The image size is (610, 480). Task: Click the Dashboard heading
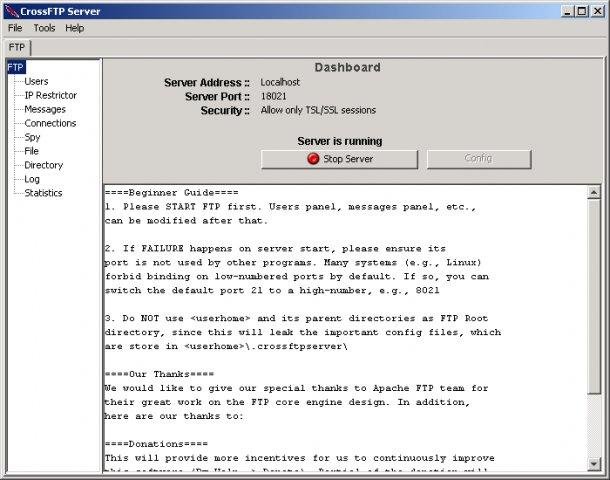pos(347,67)
